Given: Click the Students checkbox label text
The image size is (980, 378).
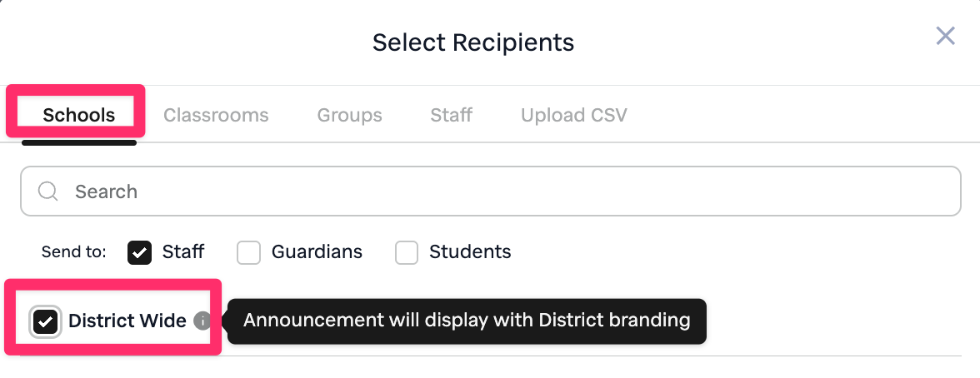Looking at the screenshot, I should tap(470, 251).
